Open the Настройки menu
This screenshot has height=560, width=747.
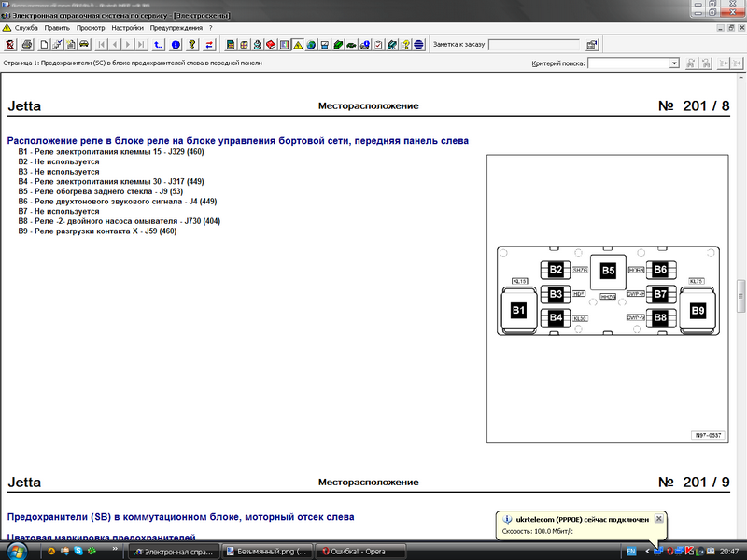127,28
